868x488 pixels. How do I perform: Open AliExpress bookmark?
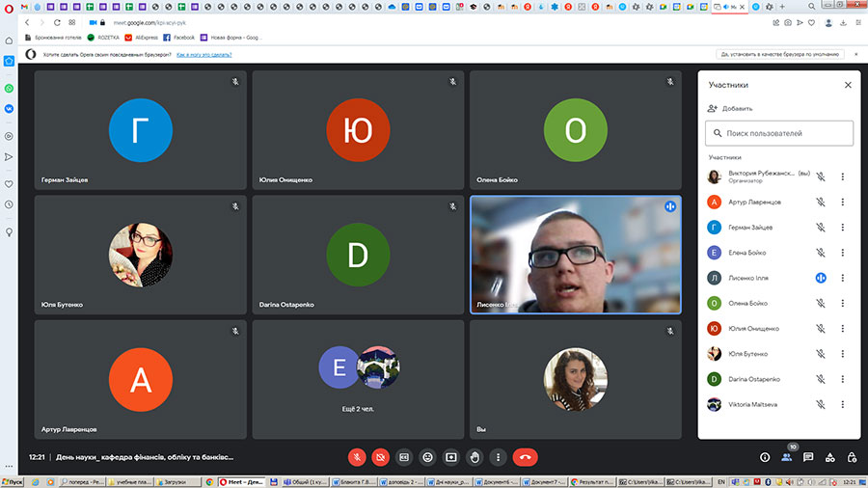(x=141, y=38)
